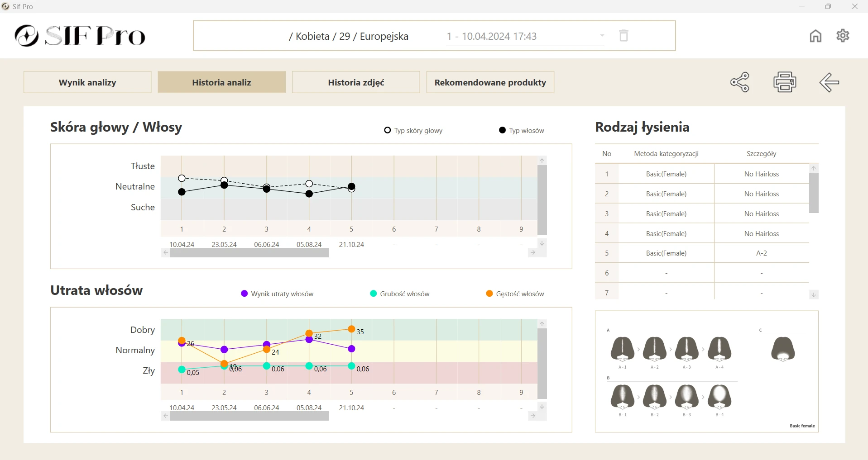
Task: Select row 5 with A-2 detail
Action: [x=761, y=253]
